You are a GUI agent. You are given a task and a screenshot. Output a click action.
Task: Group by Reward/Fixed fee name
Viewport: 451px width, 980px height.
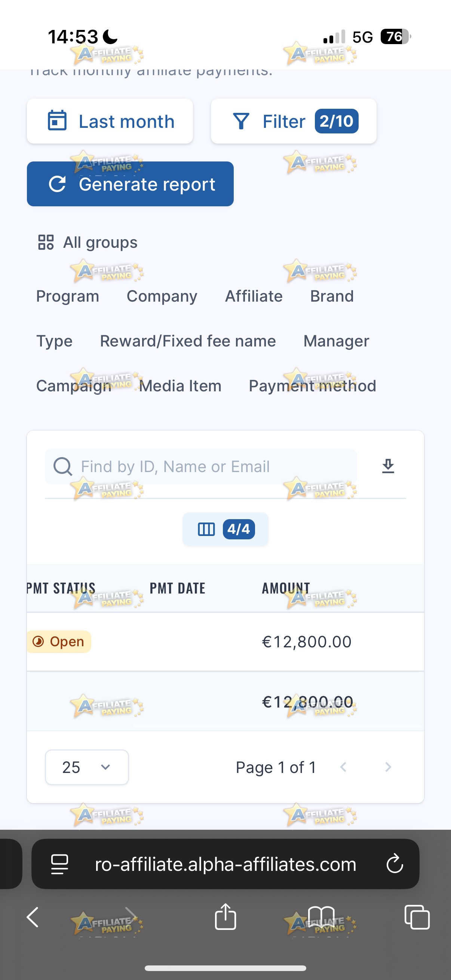pyautogui.click(x=188, y=341)
